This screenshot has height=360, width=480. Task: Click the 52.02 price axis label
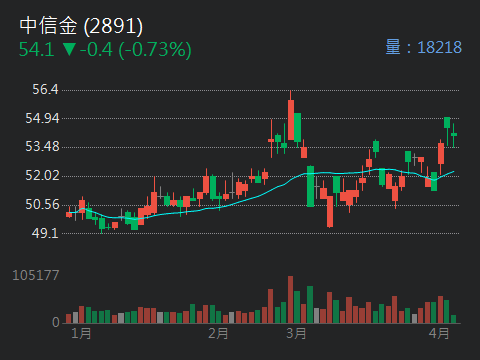[42, 175]
